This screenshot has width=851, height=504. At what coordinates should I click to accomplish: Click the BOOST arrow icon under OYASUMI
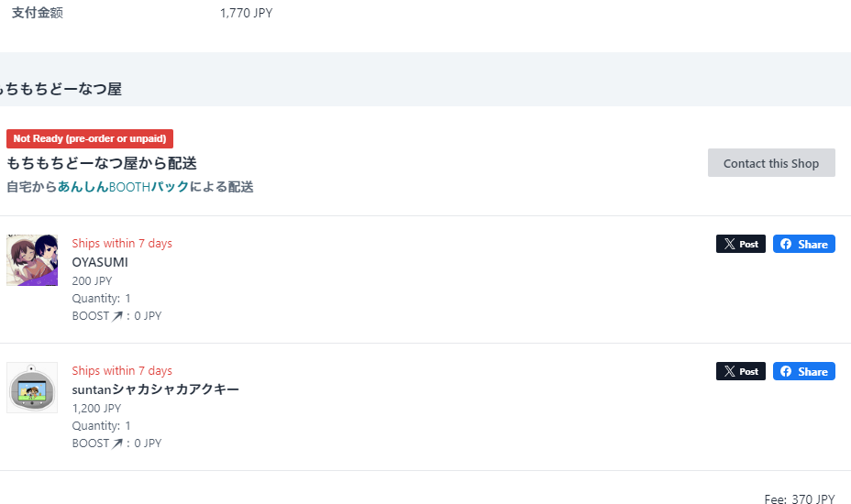tap(117, 316)
